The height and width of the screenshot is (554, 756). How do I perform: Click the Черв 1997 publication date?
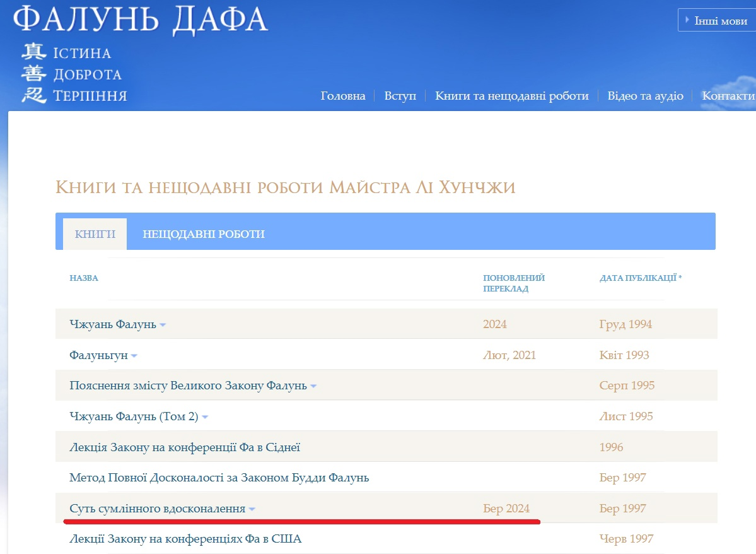pyautogui.click(x=626, y=539)
